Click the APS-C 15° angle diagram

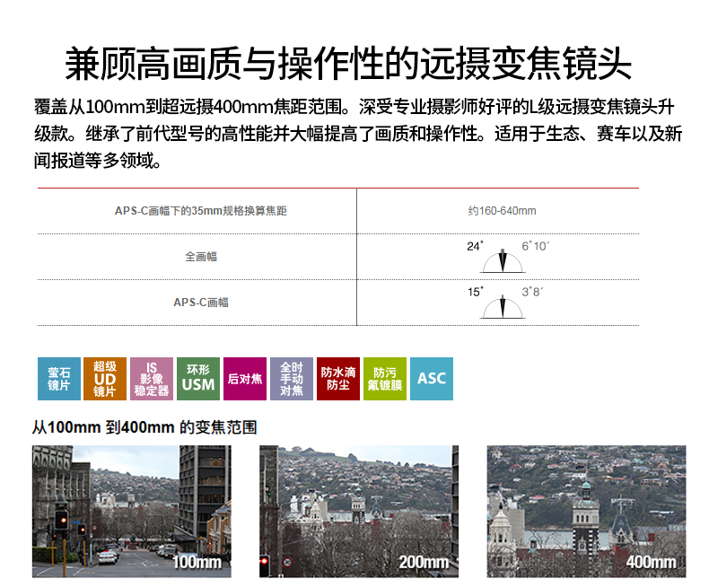503,303
